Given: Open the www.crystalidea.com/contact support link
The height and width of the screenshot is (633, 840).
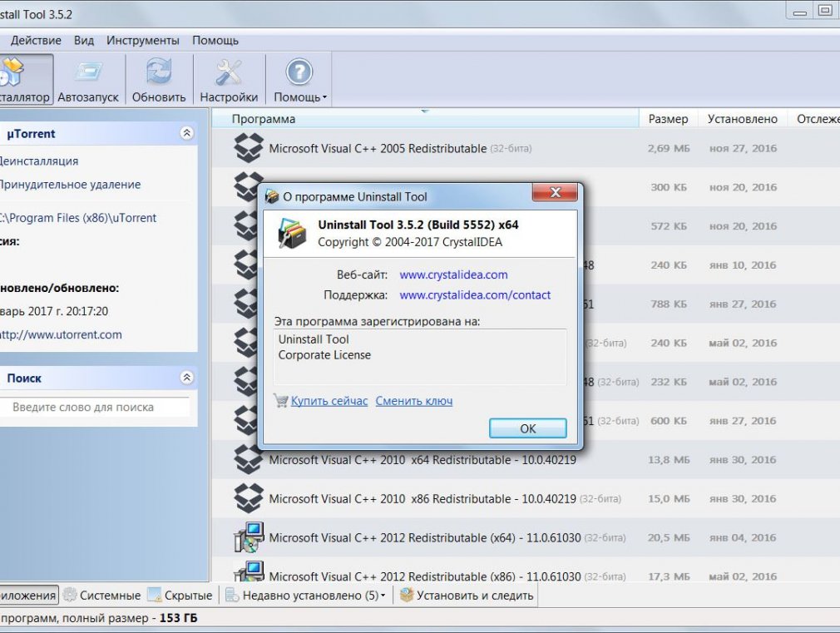Looking at the screenshot, I should coord(475,295).
